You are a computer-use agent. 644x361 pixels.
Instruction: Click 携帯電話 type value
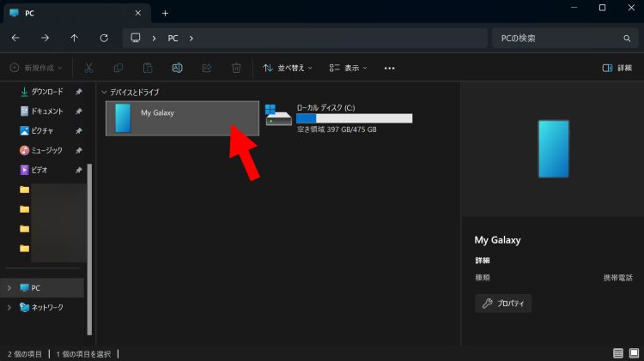click(x=617, y=278)
